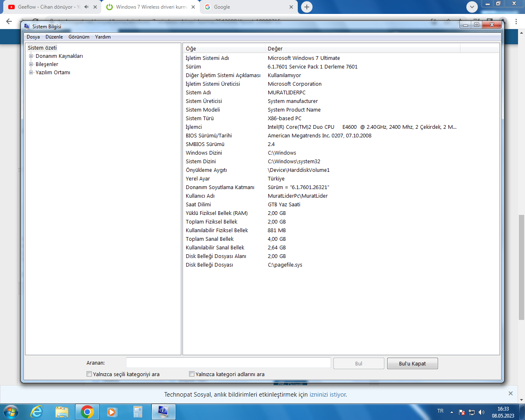Click the browser scrollbar up arrow

point(522,32)
